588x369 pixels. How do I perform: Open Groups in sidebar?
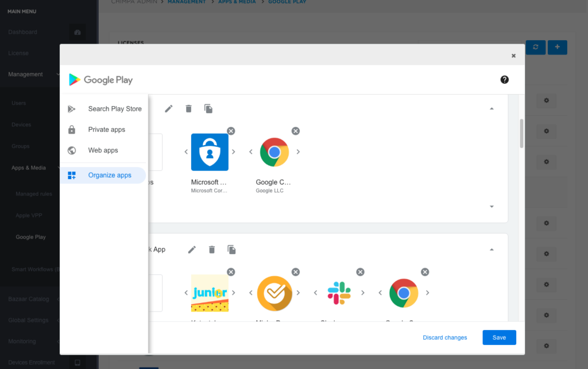coord(21,146)
